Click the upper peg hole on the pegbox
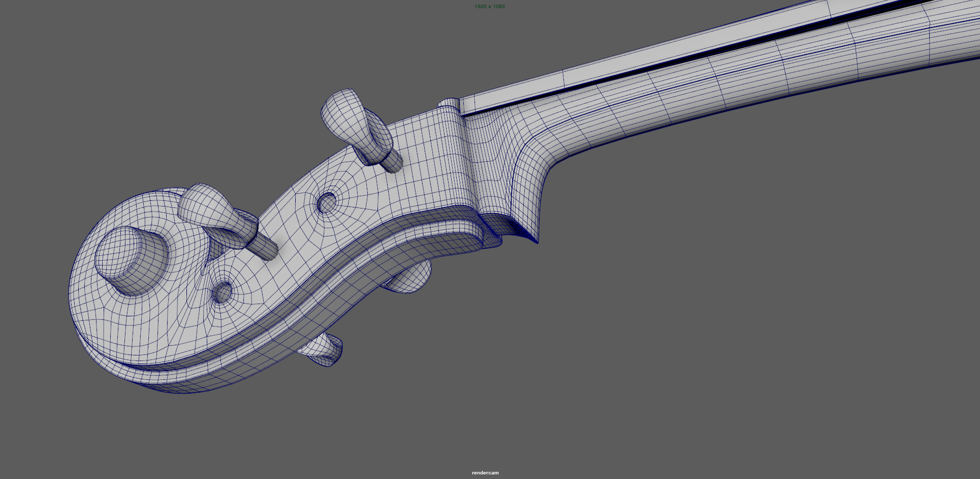Viewport: 980px width, 479px height. pyautogui.click(x=327, y=203)
